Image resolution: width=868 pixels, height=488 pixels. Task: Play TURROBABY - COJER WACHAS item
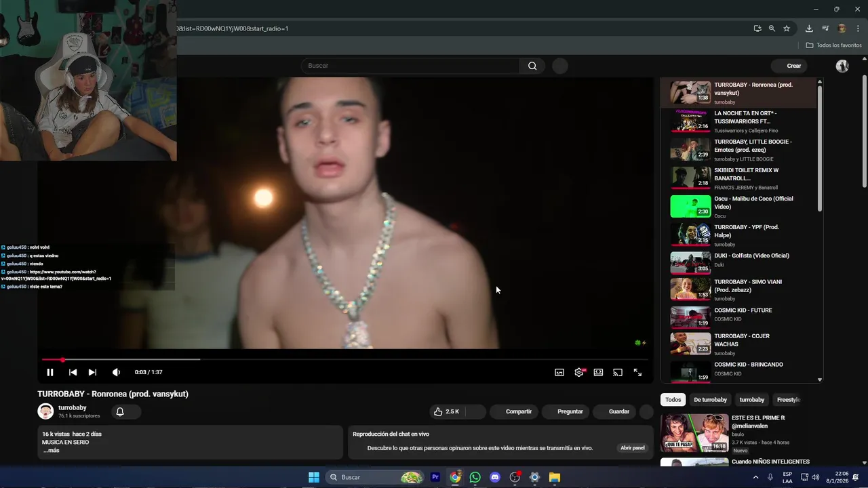pyautogui.click(x=738, y=344)
